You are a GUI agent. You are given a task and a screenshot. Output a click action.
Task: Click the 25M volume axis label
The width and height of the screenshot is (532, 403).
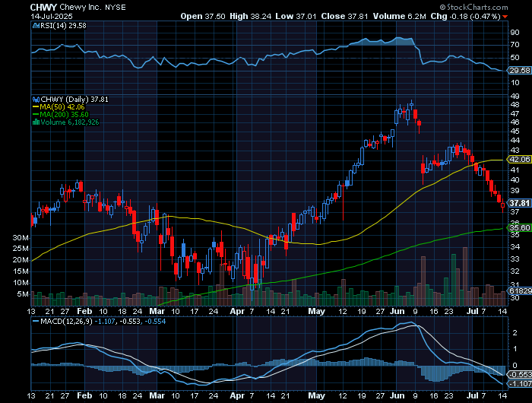point(21,249)
